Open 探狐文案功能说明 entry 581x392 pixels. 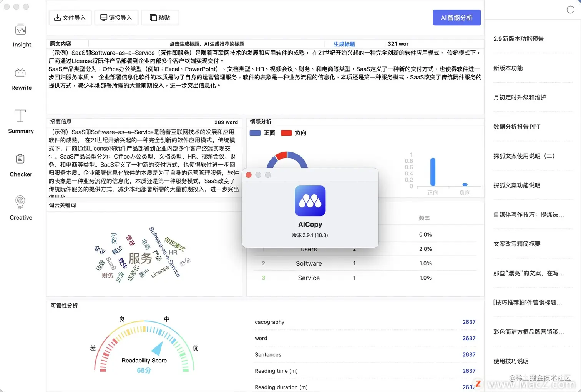(517, 185)
